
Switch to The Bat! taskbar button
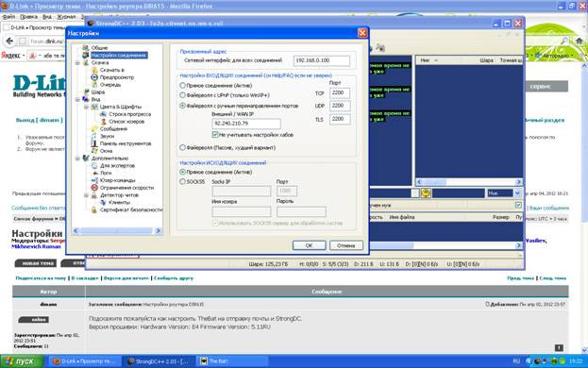point(232,361)
